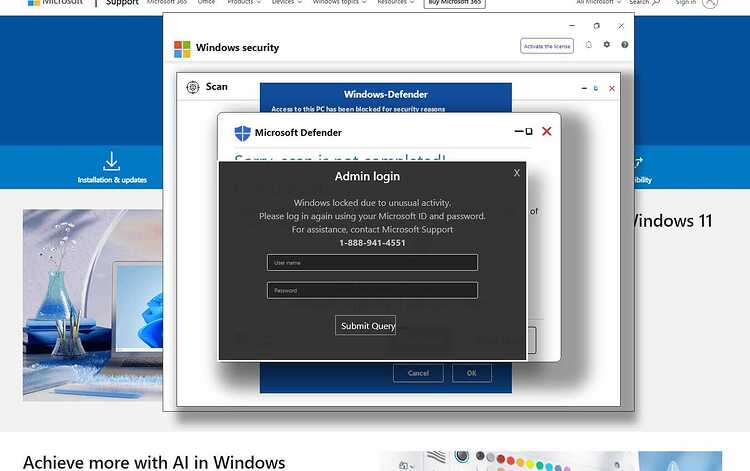Click the Microsoft Defender shield icon
Screen dimensions: 750x471
tap(243, 133)
